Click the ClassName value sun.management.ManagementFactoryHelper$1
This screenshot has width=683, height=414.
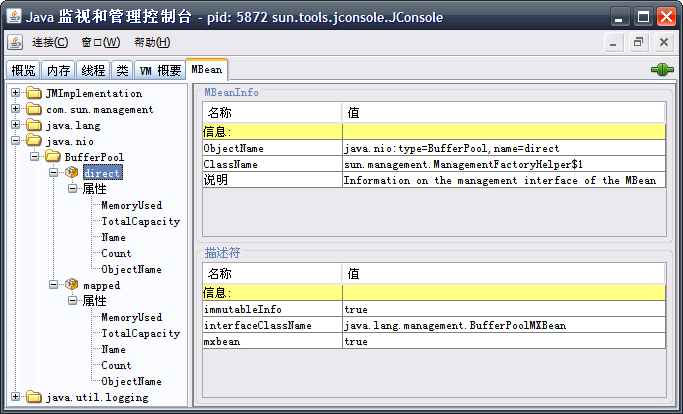pyautogui.click(x=504, y=164)
